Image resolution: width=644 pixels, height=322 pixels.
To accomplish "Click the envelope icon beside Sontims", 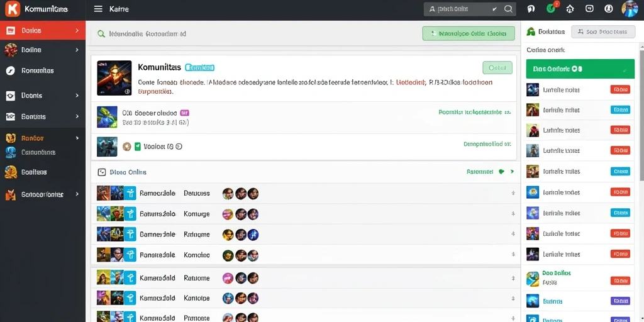I will [10, 116].
